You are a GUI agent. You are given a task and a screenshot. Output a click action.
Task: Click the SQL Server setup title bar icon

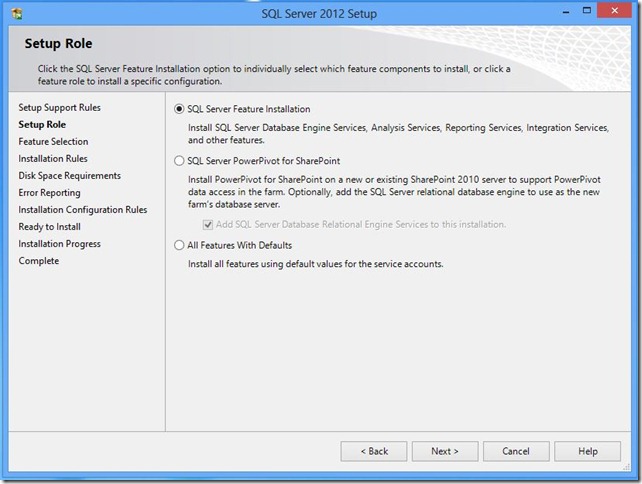pos(17,14)
